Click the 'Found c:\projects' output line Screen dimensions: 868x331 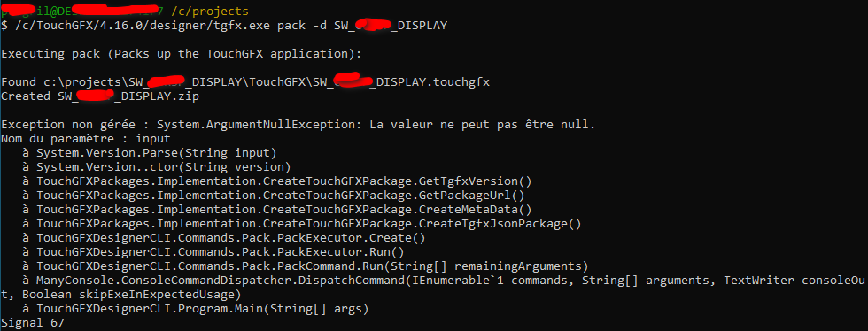pos(245,82)
